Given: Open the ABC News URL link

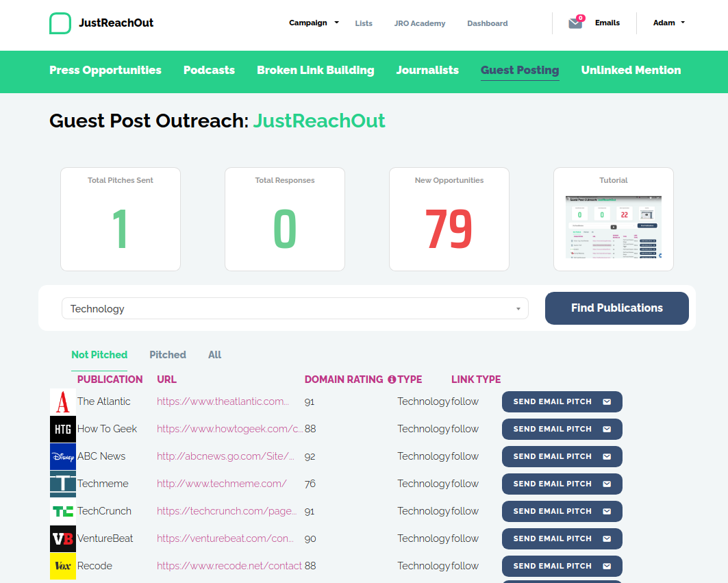Looking at the screenshot, I should click(225, 456).
